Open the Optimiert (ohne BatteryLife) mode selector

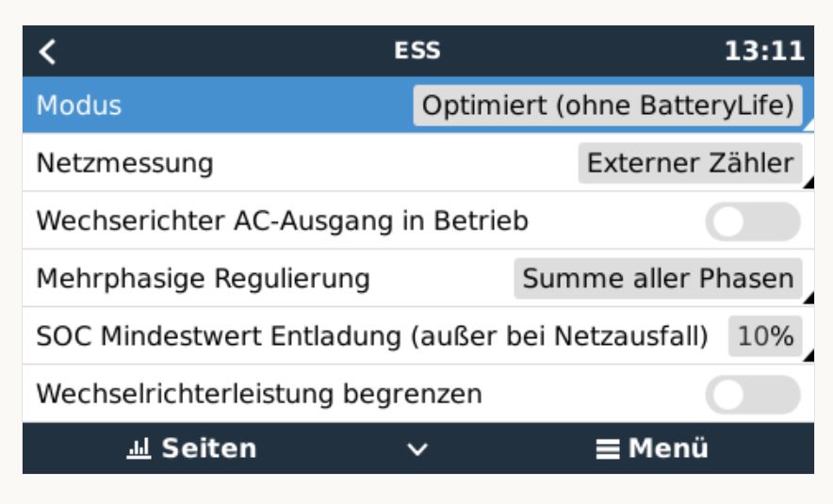(x=608, y=106)
